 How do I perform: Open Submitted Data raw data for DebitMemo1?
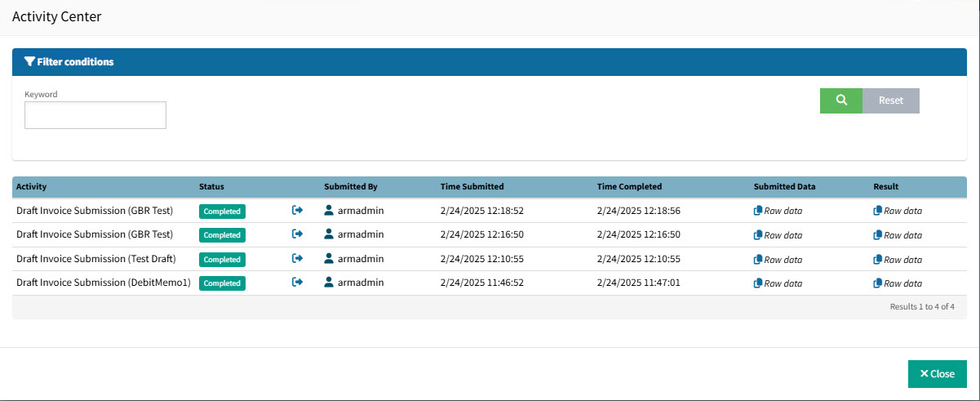(778, 283)
